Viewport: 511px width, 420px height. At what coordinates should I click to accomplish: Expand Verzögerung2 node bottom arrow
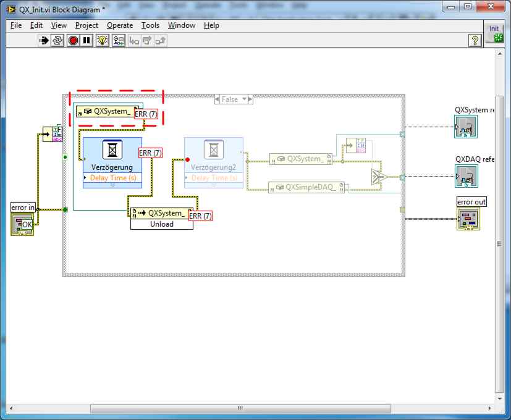214,185
